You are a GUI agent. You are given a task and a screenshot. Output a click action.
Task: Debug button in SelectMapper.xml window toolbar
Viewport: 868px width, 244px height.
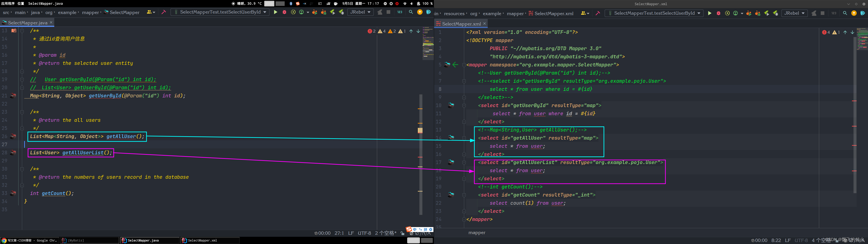click(718, 13)
